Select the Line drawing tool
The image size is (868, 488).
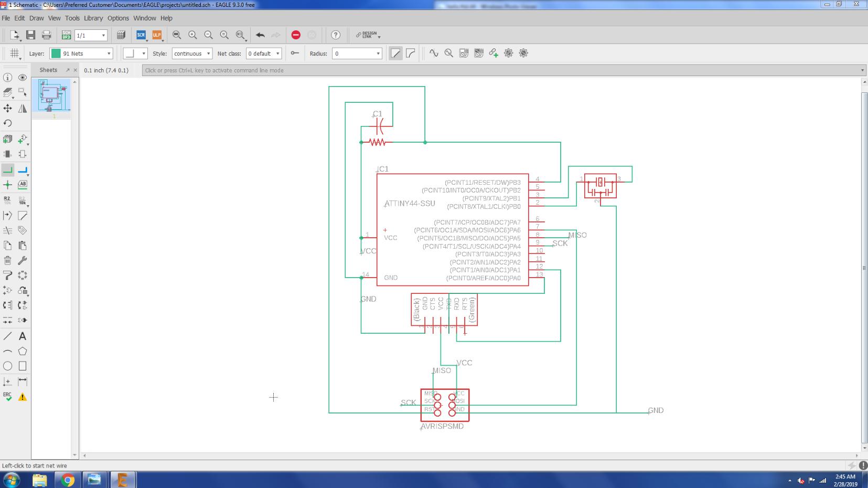7,336
